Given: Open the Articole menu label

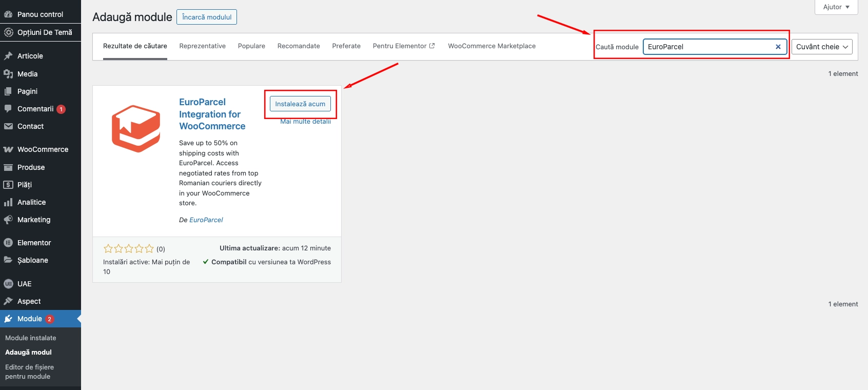Looking at the screenshot, I should pos(30,56).
